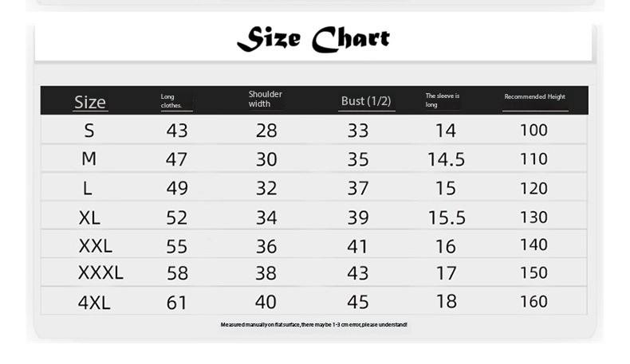This screenshot has width=630, height=364.
Task: Click "The sleeve is long" header
Action: click(443, 100)
